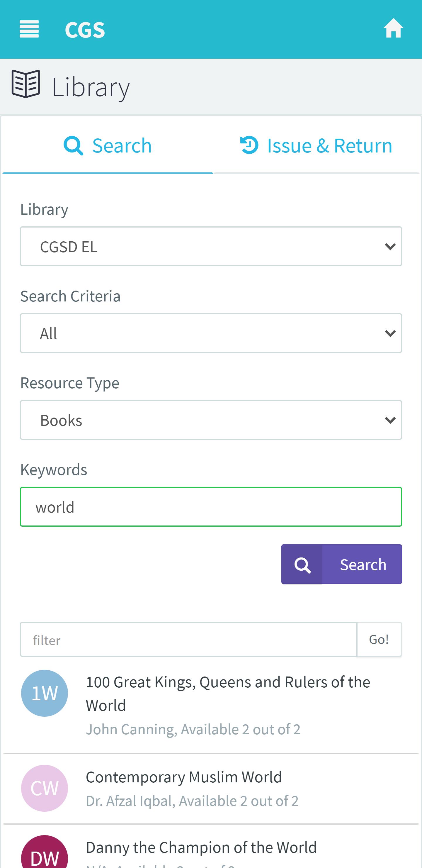Click the history clock icon for Issue & Return
The width and height of the screenshot is (422, 868).
pos(249,145)
